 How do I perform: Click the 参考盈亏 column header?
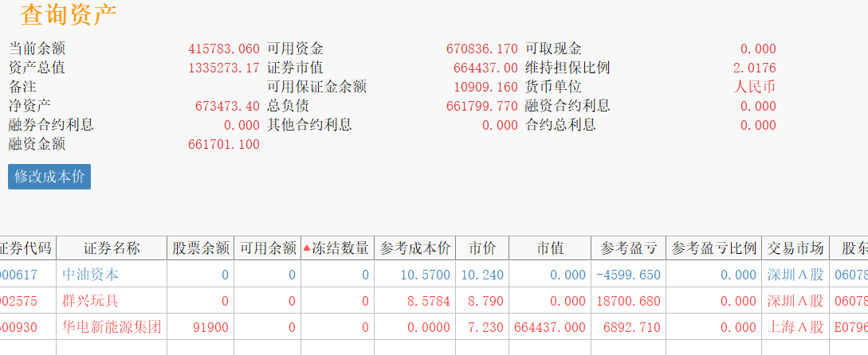[x=629, y=248]
